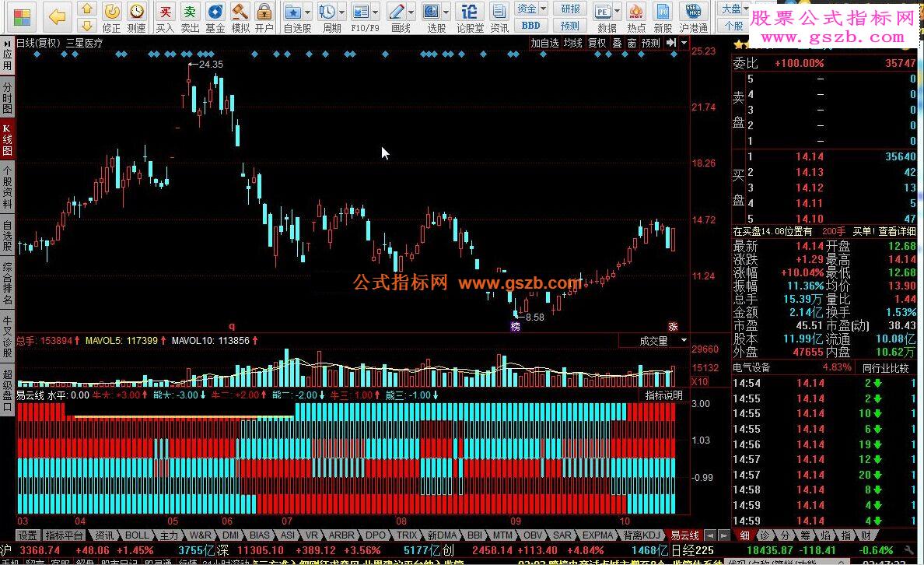Click the 榜 marker on the chart
This screenshot has height=565, width=924.
516,326
